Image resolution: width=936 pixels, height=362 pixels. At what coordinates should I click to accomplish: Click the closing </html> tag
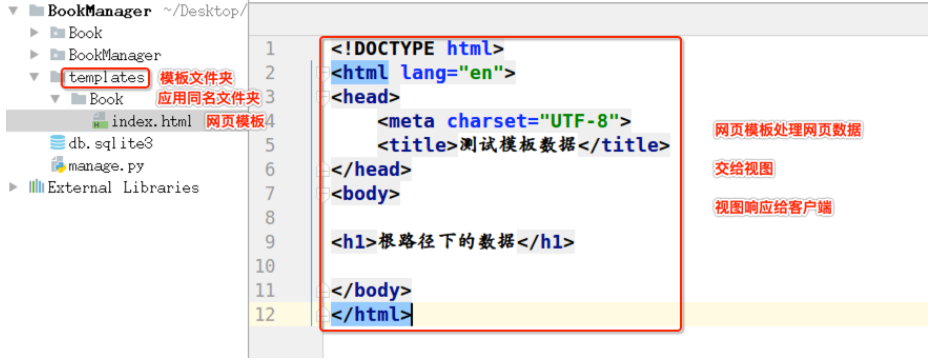coord(371,314)
